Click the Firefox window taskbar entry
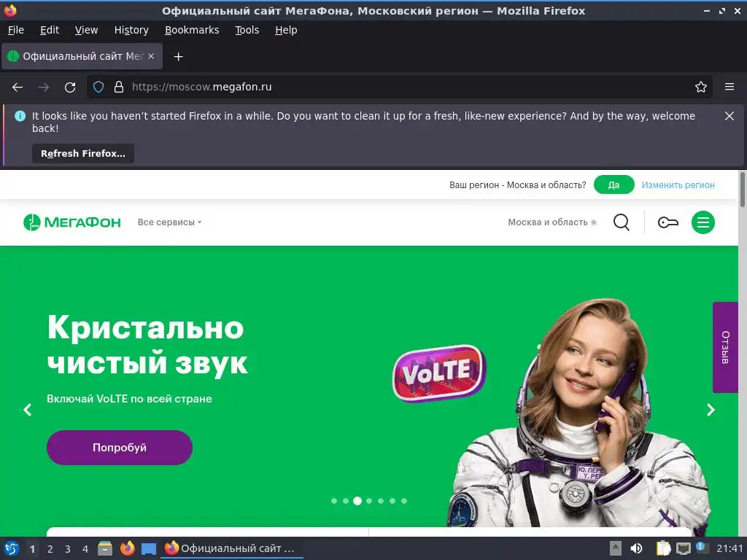Viewport: 747px width, 560px height. click(232, 548)
